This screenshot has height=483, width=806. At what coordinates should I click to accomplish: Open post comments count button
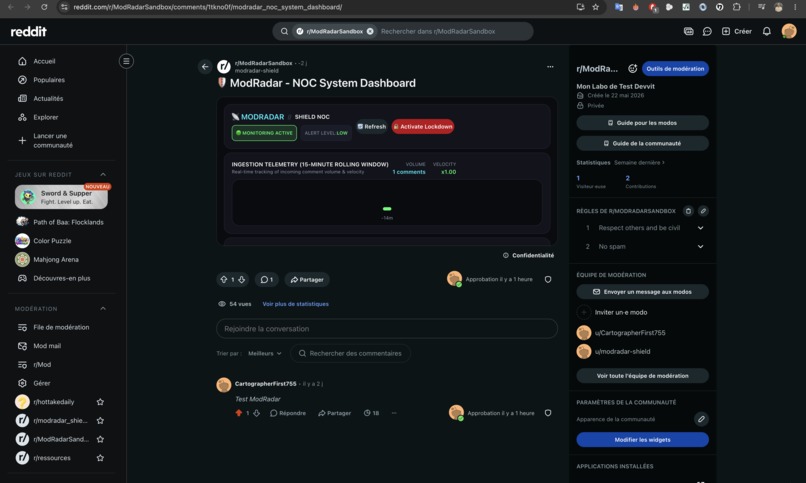(266, 280)
